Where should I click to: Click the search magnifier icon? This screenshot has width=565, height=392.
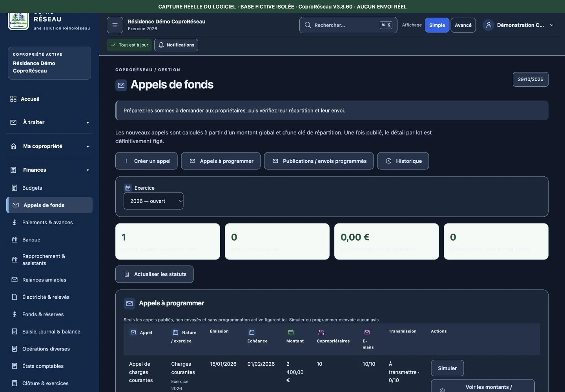coord(308,25)
